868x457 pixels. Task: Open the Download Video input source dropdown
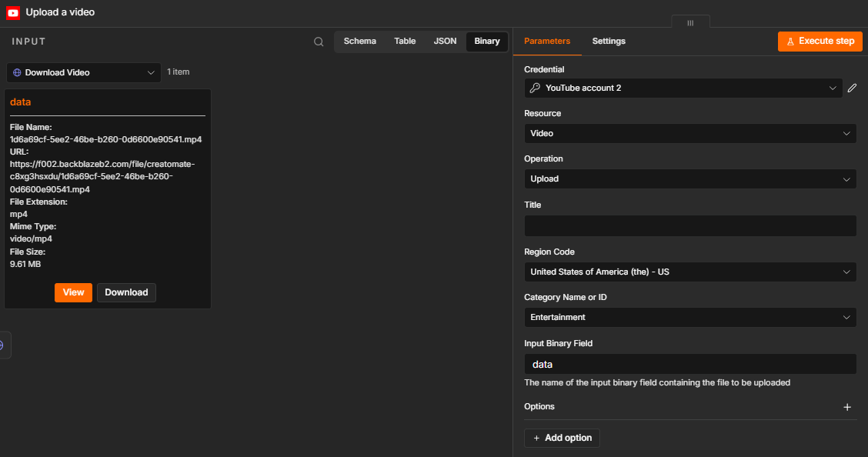(x=84, y=72)
